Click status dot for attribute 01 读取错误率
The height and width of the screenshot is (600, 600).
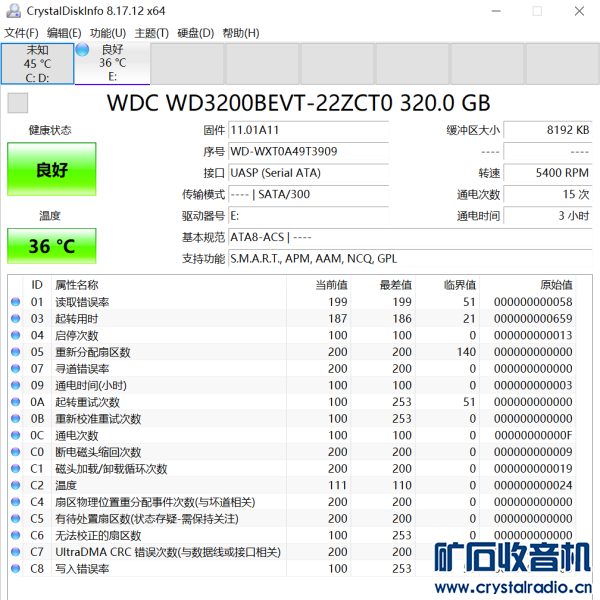[x=15, y=302]
